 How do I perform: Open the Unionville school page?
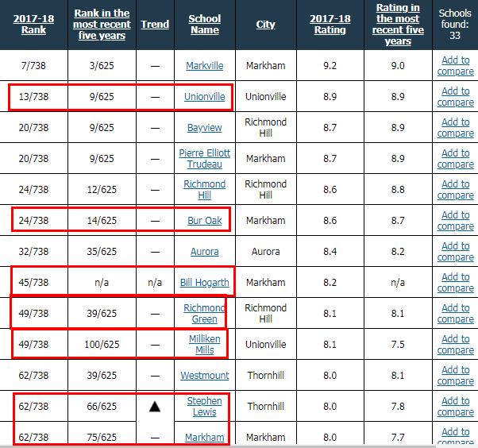(x=204, y=97)
